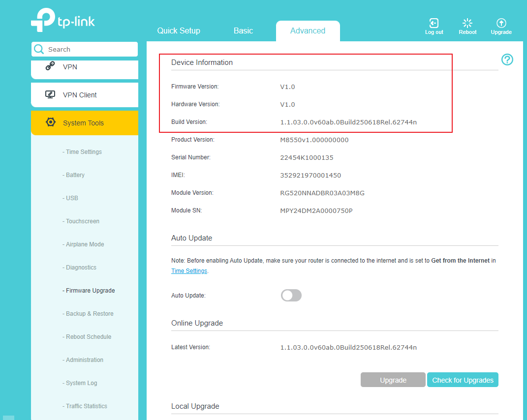
Task: Collapse the System Tools menu section
Action: click(x=85, y=123)
